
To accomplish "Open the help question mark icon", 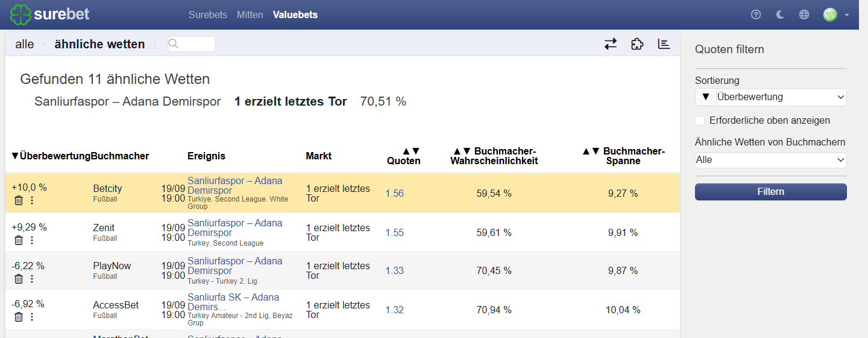I will [756, 14].
